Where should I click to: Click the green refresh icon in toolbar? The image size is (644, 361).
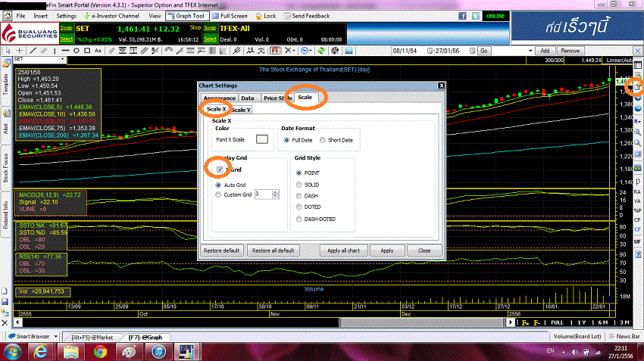tap(321, 51)
